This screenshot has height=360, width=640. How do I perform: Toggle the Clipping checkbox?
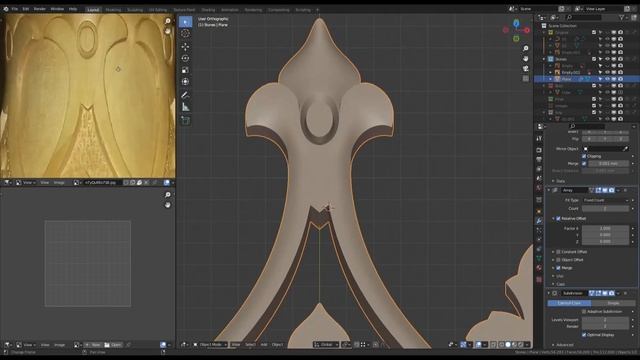click(584, 156)
